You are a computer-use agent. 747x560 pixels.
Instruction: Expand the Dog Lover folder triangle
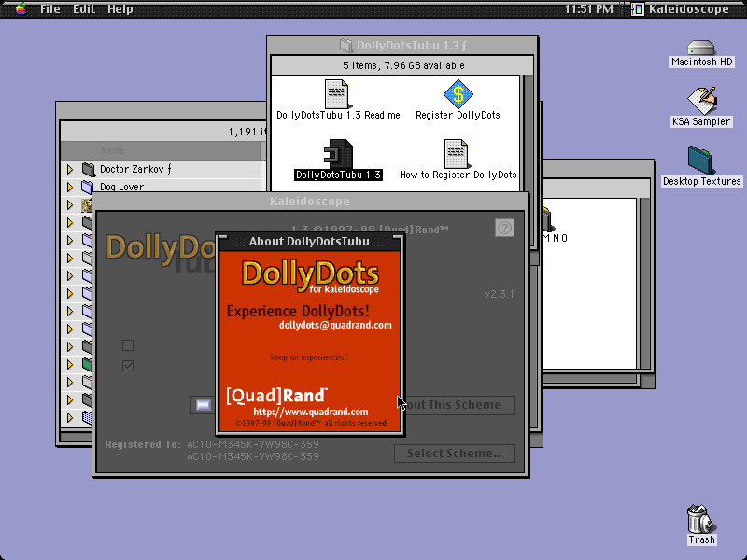70,187
